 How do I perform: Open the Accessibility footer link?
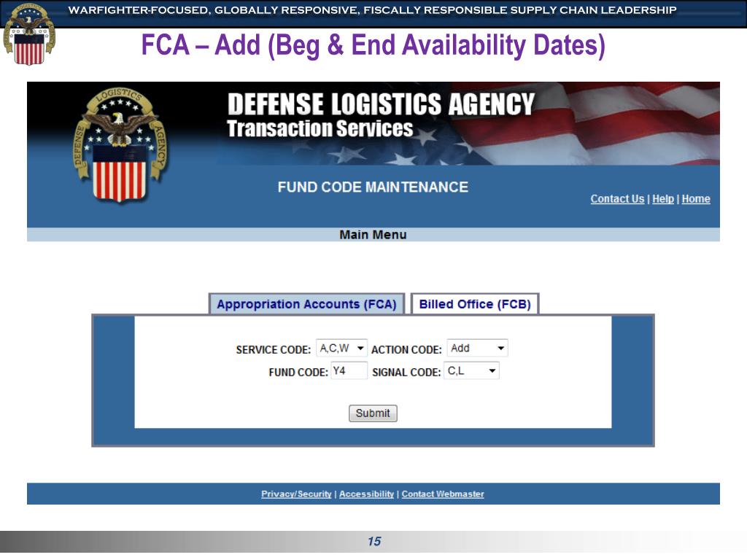coord(367,494)
